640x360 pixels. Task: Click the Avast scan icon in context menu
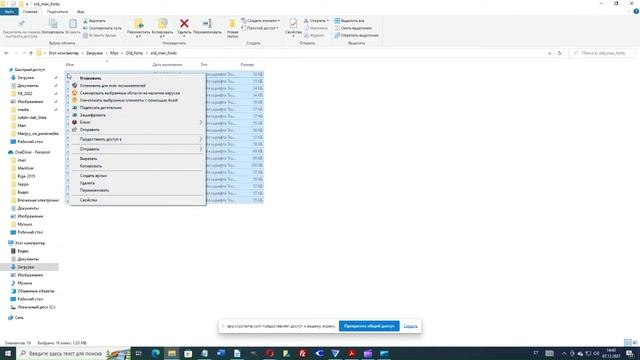(74, 93)
